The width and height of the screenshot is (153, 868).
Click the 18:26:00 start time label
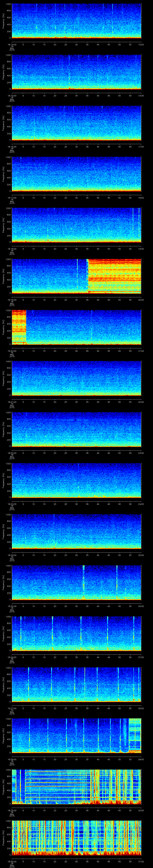[x=12, y=657]
